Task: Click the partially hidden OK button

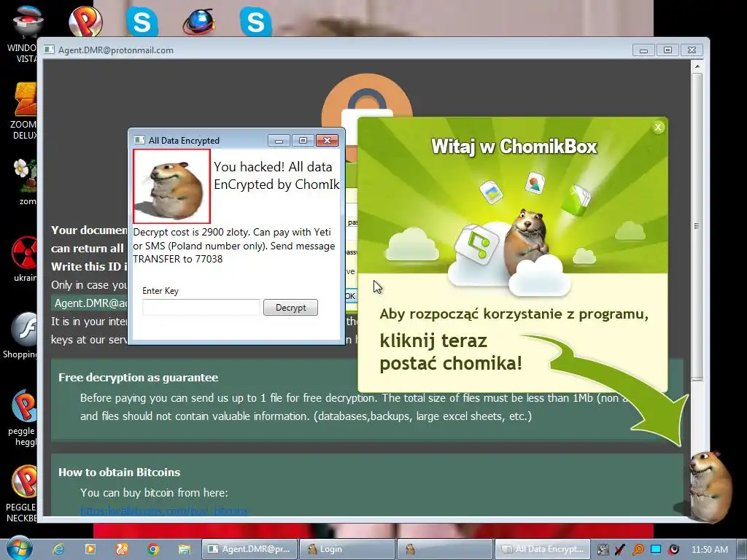Action: tap(350, 296)
